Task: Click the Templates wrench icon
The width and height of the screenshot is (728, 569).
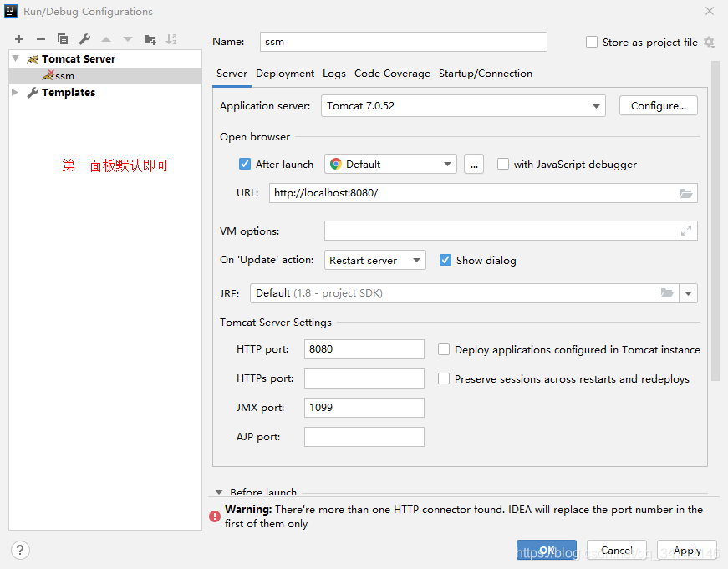Action: click(x=33, y=93)
